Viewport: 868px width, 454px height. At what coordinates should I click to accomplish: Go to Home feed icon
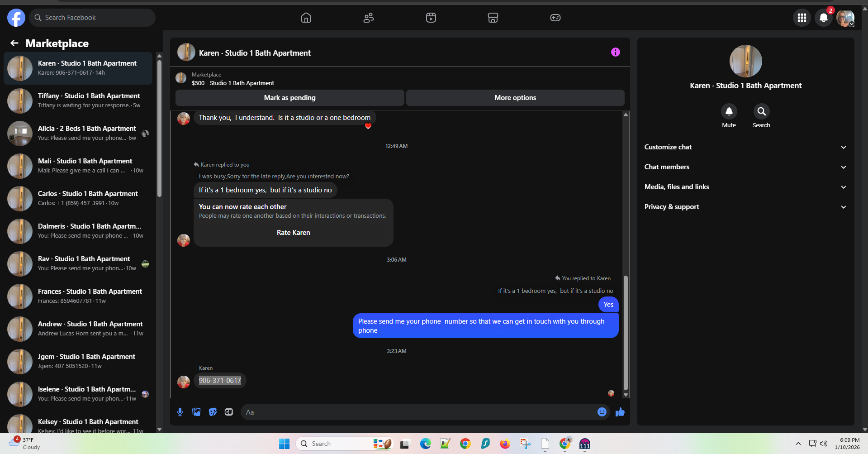pyautogui.click(x=306, y=18)
